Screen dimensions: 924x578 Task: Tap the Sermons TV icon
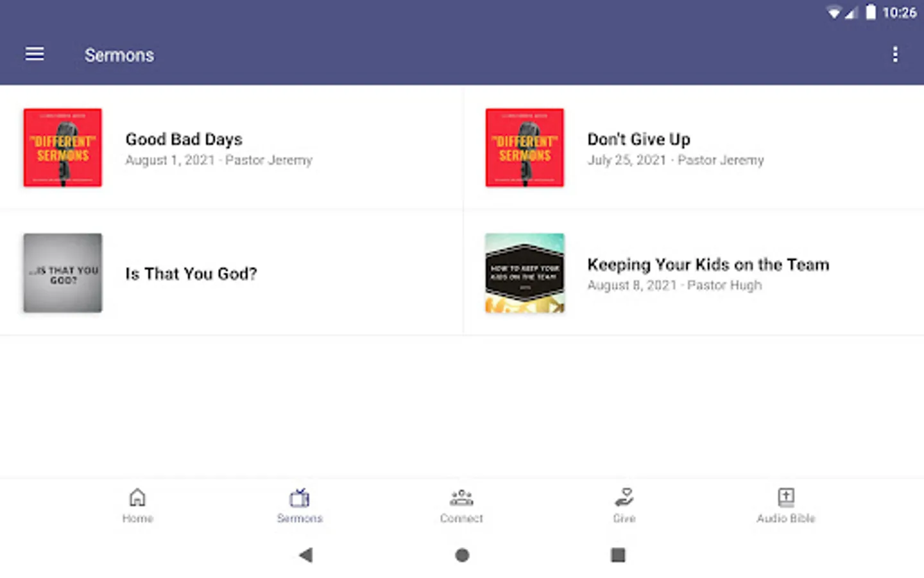[300, 498]
